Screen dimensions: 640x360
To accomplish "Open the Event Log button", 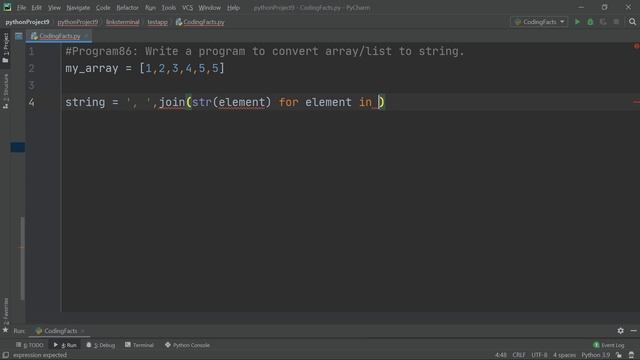I will click(x=609, y=345).
